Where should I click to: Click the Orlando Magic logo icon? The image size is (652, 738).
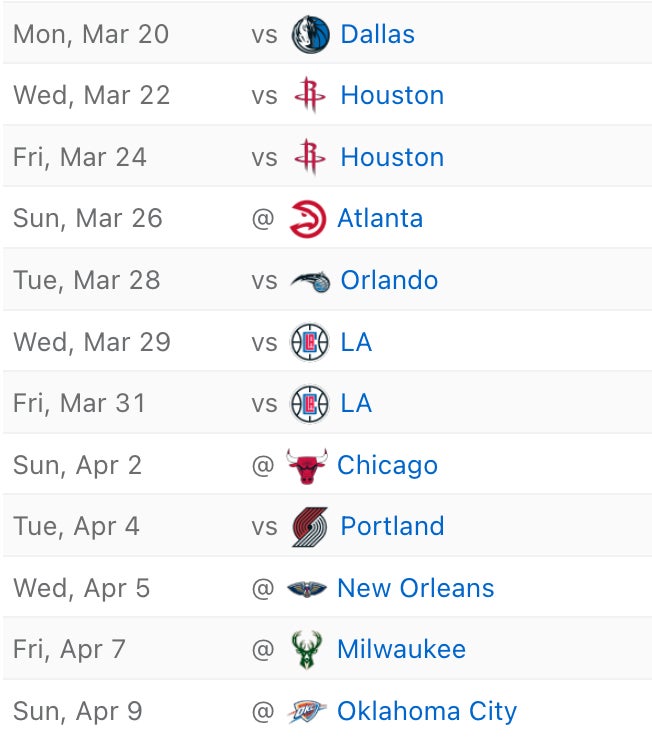point(310,281)
